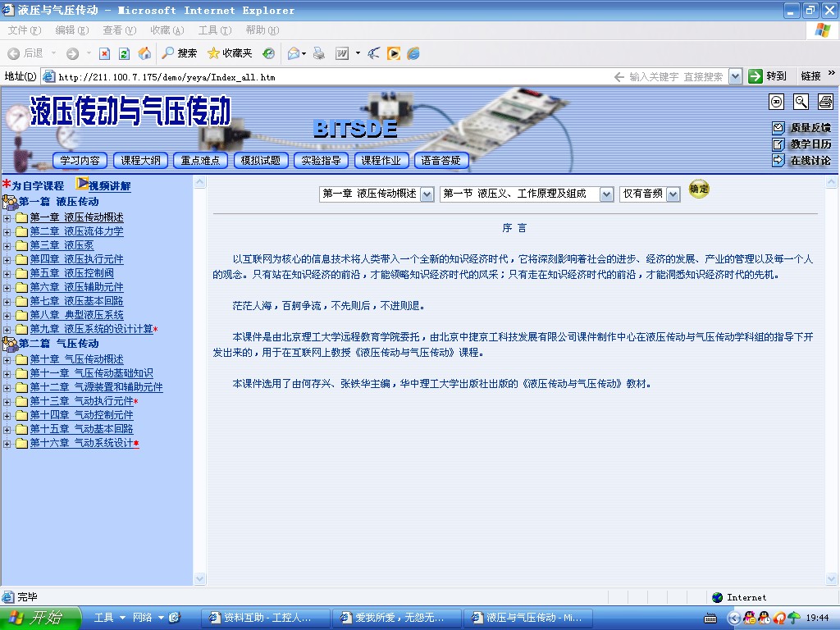The height and width of the screenshot is (630, 840).
Task: Click the 模拟试题 navigation button
Action: coord(261,161)
